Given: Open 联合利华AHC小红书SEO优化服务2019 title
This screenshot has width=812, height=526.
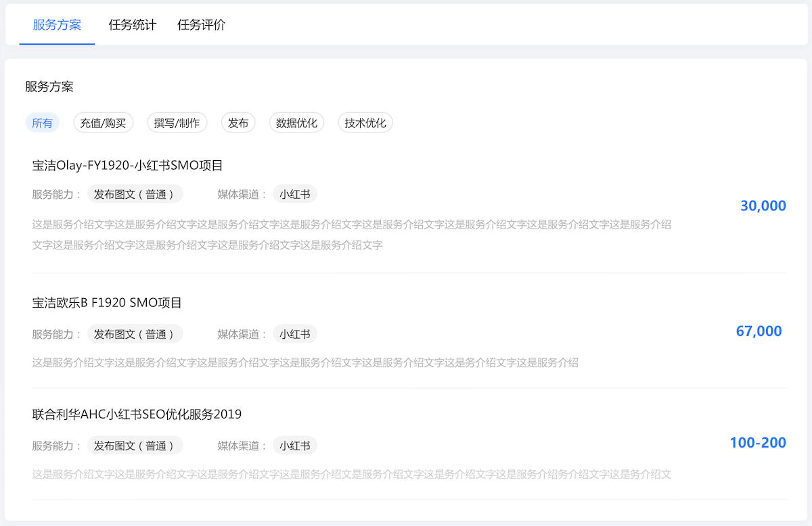Looking at the screenshot, I should pos(137,414).
